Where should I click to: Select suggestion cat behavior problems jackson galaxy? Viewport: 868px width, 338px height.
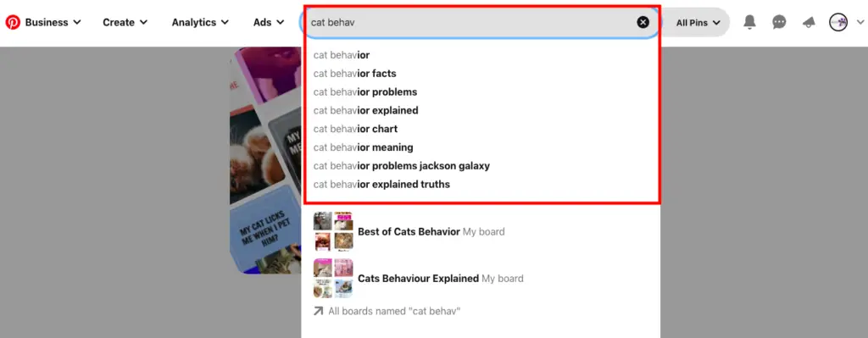point(401,166)
